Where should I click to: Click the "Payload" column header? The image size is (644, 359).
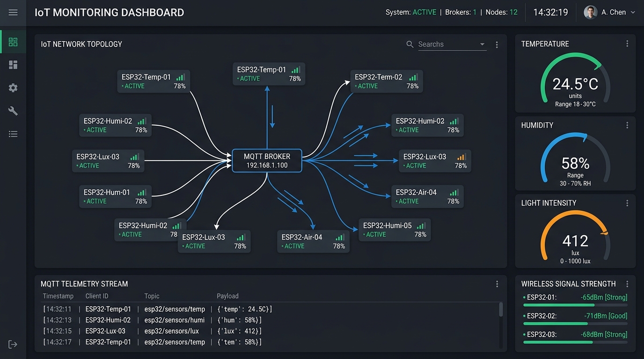(227, 296)
